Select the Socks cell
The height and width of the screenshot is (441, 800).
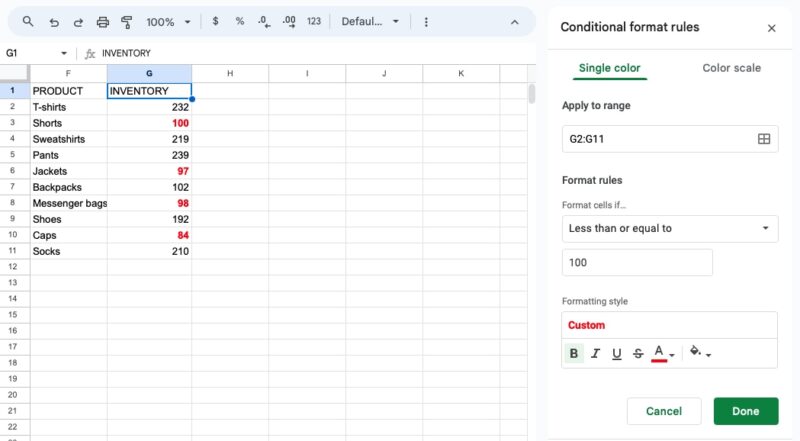[x=68, y=251]
